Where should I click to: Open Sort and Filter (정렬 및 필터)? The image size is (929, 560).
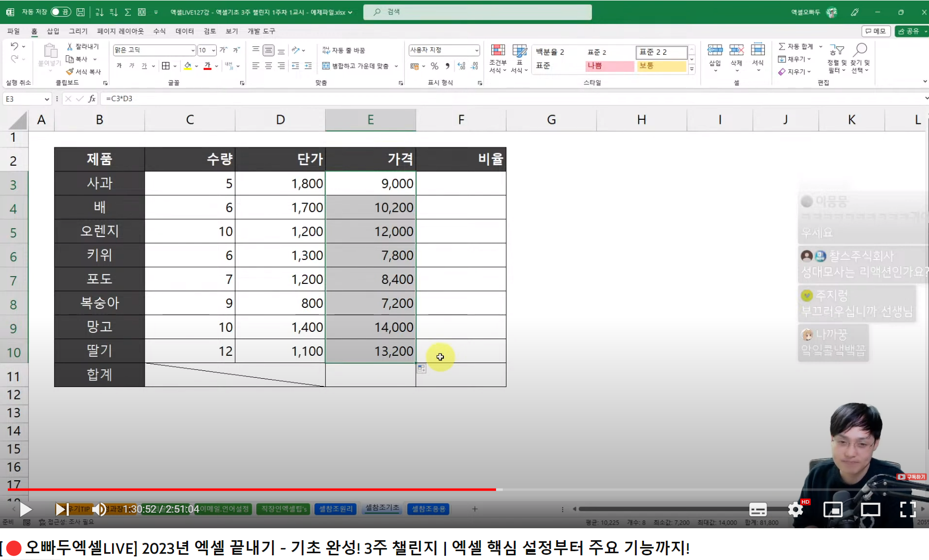point(837,58)
